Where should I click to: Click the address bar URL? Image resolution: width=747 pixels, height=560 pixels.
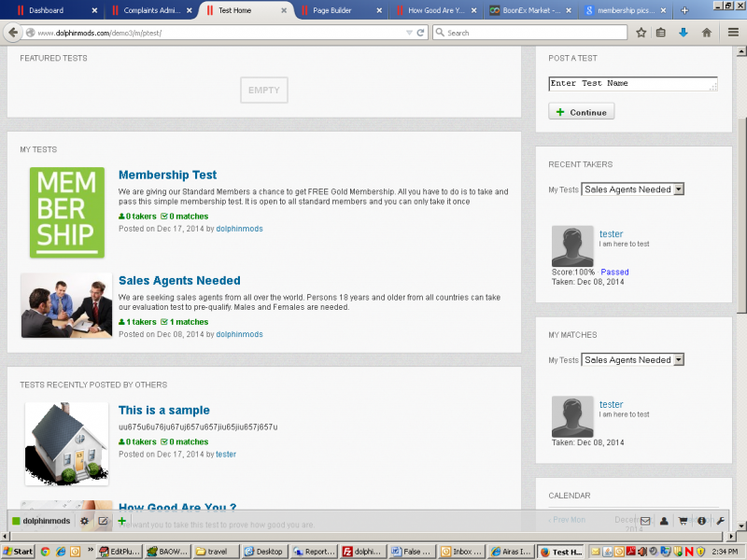(x=100, y=33)
